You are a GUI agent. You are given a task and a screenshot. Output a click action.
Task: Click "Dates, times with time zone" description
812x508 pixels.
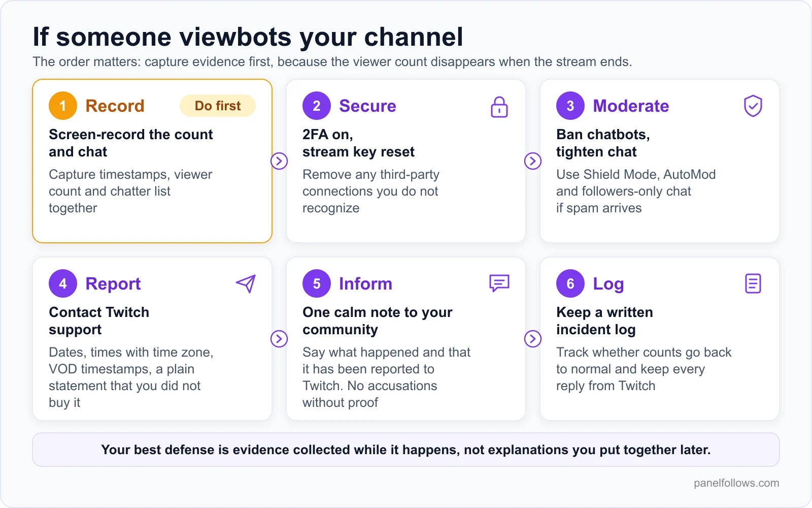(131, 377)
